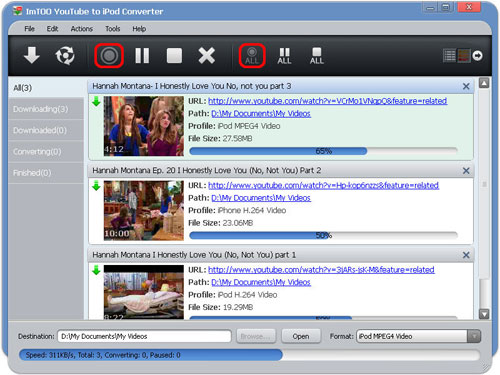This screenshot has width=500, height=375.
Task: Remove the 'Ep. 20 Part 2' task
Action: pyautogui.click(x=466, y=171)
